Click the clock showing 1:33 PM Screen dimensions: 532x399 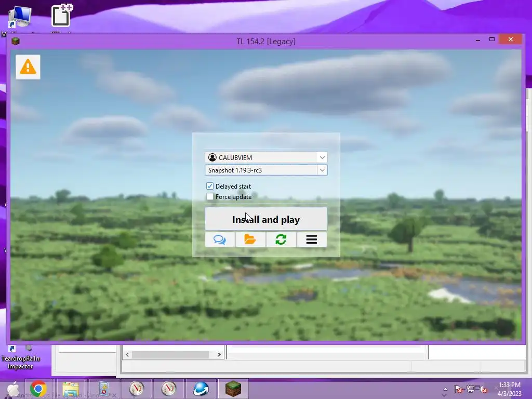point(510,385)
